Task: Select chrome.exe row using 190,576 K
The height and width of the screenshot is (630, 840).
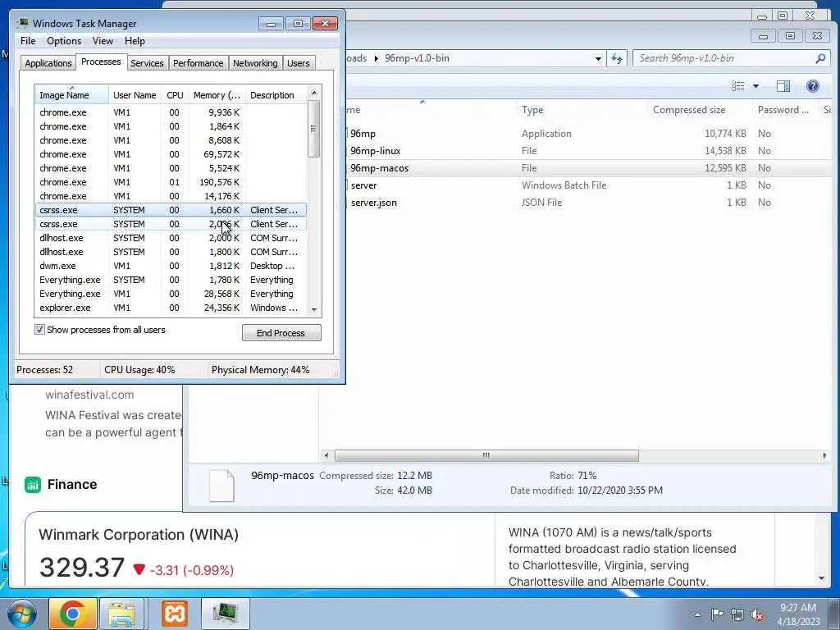Action: point(171,182)
